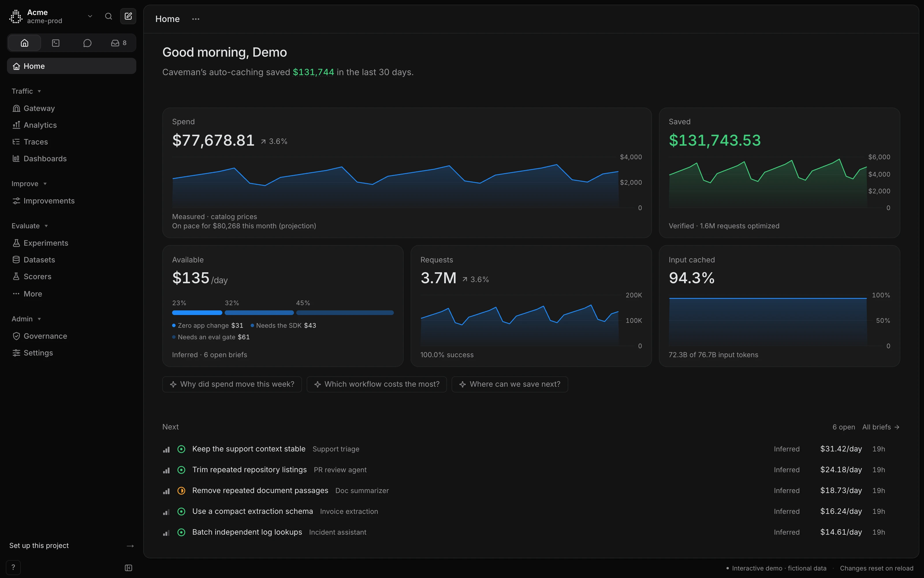
Task: Ask 'Which workflow costs the most?'
Action: pos(377,384)
